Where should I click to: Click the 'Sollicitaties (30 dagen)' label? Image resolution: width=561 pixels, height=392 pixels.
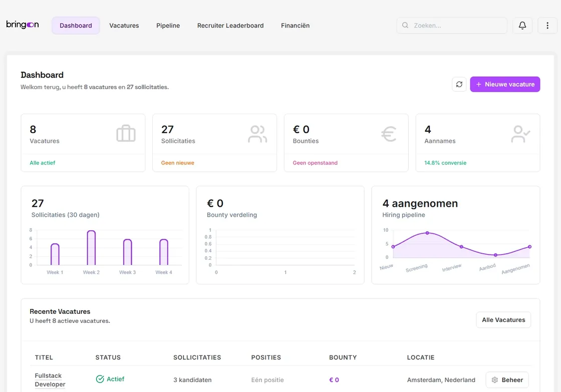click(x=66, y=215)
